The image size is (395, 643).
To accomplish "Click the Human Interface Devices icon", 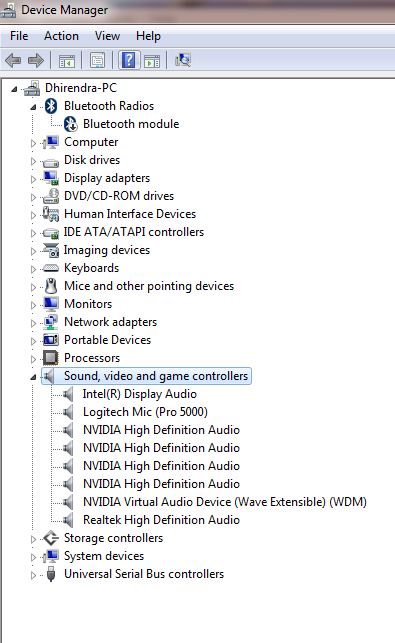I will 51,214.
